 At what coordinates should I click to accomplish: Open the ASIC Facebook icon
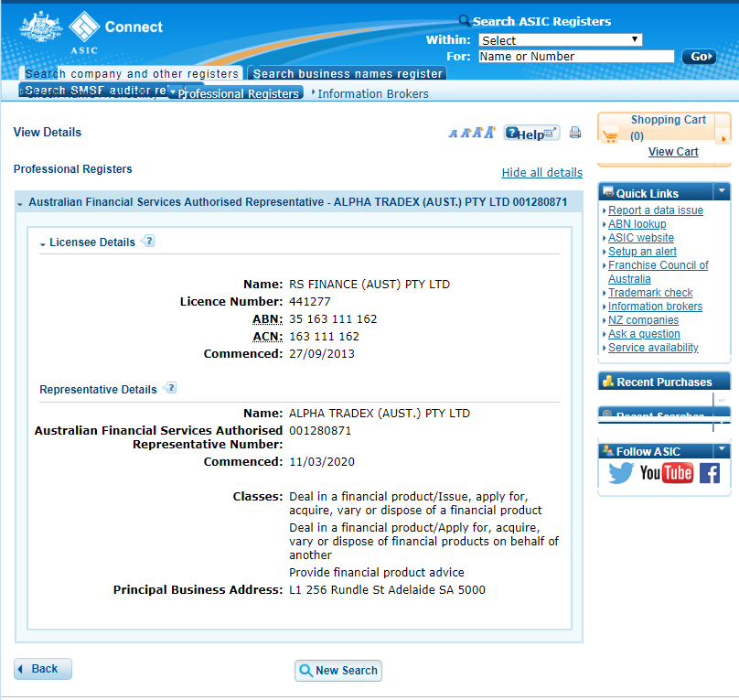click(710, 473)
